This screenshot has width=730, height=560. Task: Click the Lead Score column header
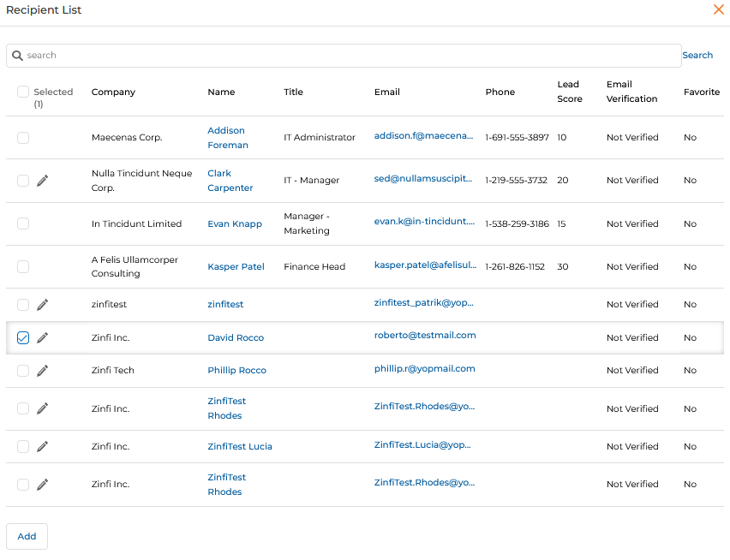[570, 92]
